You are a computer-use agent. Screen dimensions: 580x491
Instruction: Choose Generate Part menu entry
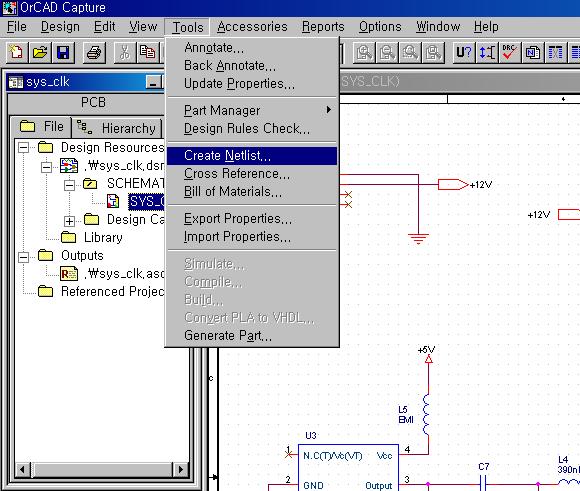tap(252, 336)
